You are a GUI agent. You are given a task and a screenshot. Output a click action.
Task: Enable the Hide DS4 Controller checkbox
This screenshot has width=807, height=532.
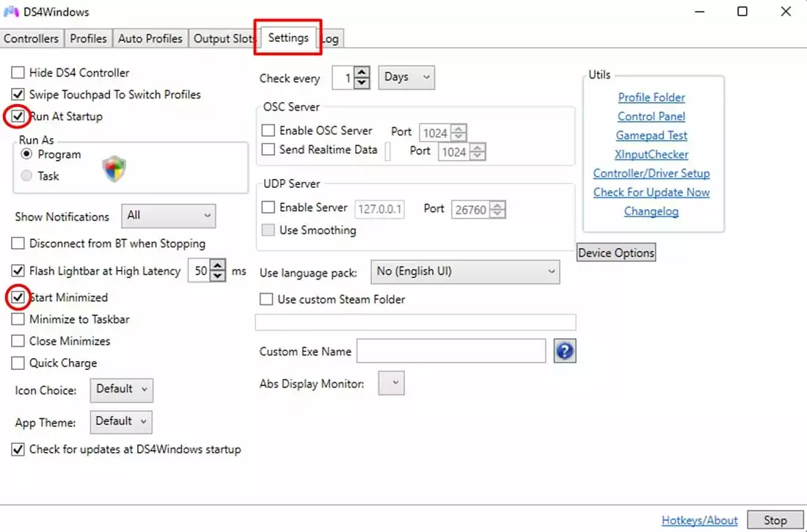pyautogui.click(x=18, y=73)
